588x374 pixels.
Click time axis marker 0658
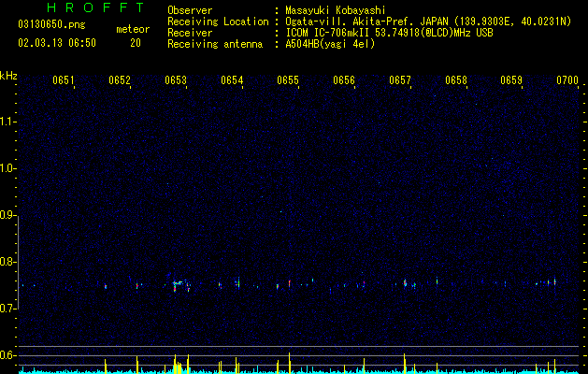(456, 80)
